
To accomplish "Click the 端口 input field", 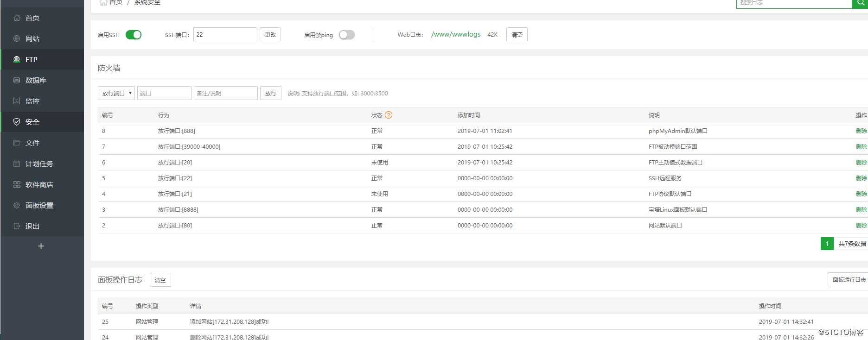I will pyautogui.click(x=164, y=93).
